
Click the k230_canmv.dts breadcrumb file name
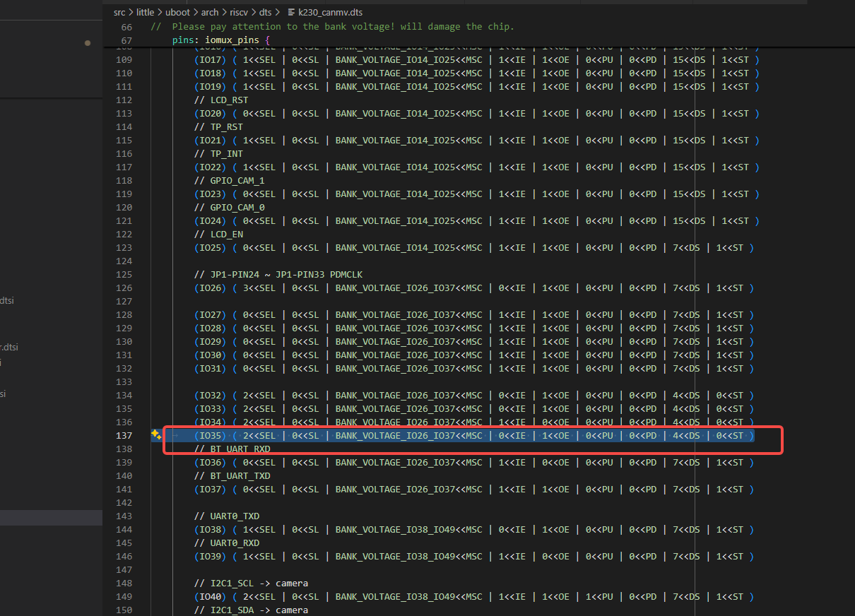tap(331, 12)
